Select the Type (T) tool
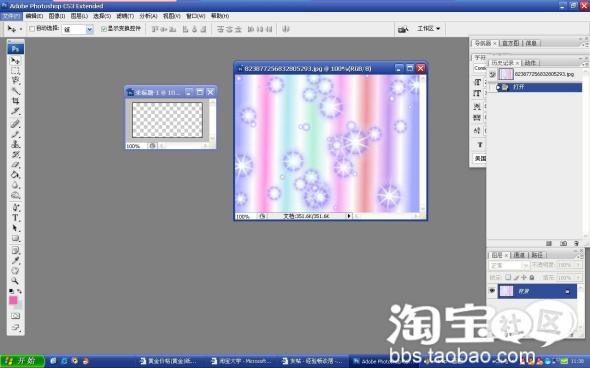 click(x=15, y=217)
